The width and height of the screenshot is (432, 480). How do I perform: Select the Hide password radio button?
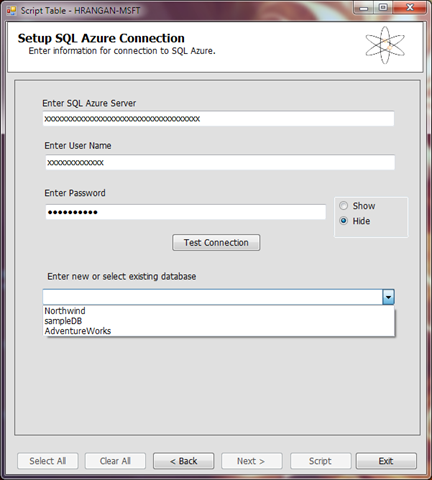pyautogui.click(x=343, y=221)
